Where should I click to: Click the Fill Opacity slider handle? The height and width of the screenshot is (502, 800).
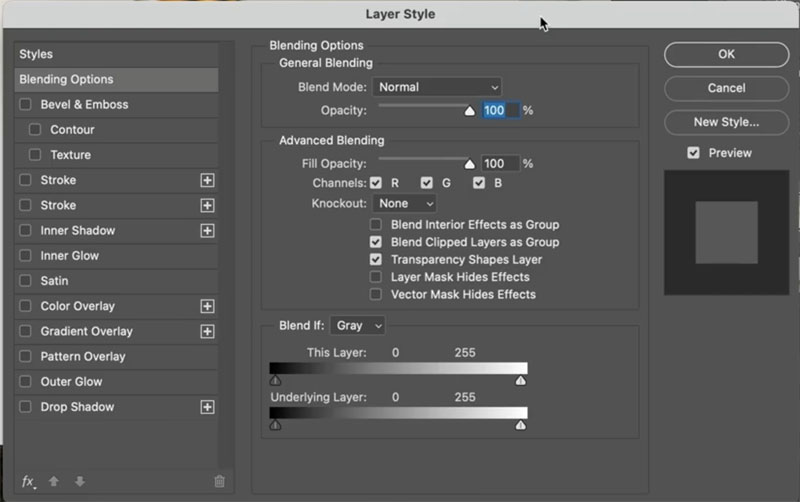pyautogui.click(x=469, y=164)
